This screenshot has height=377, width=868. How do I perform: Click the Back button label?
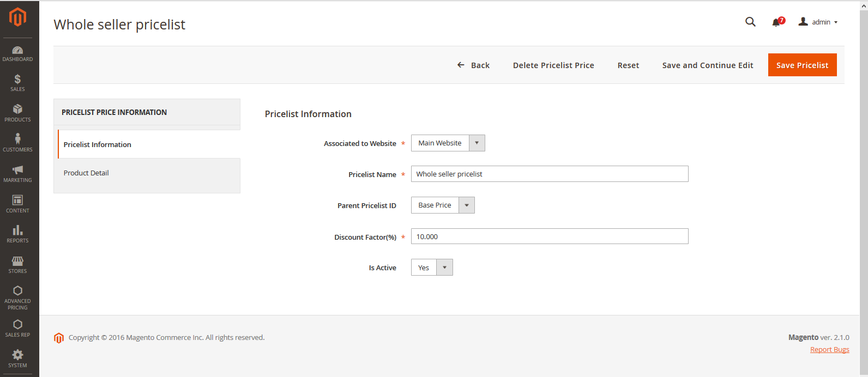click(x=480, y=65)
